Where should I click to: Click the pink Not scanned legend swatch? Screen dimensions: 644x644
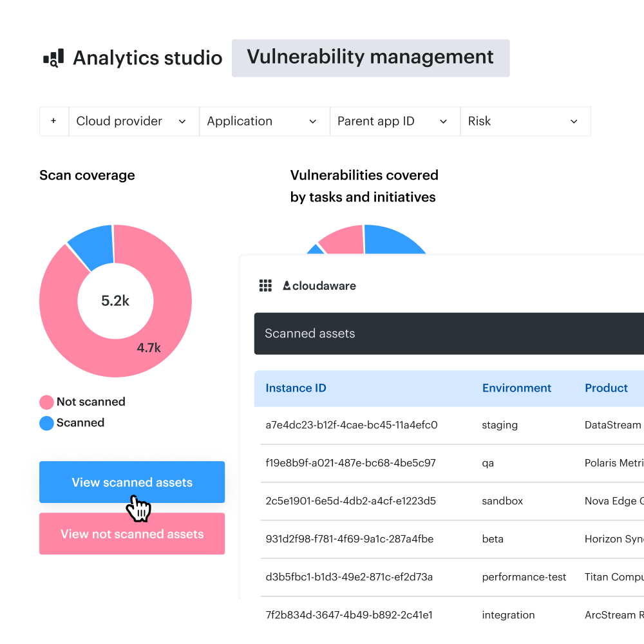(x=46, y=401)
